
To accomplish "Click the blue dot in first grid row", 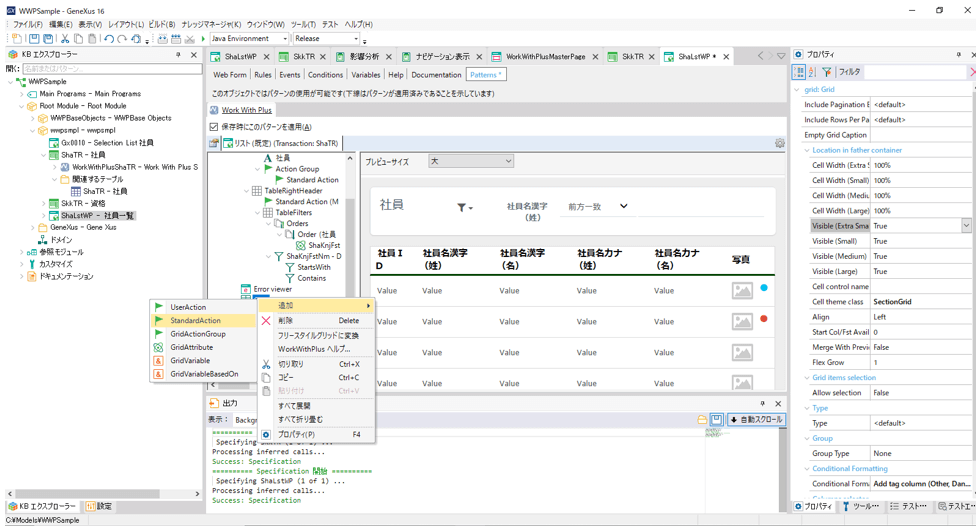I will pos(764,288).
